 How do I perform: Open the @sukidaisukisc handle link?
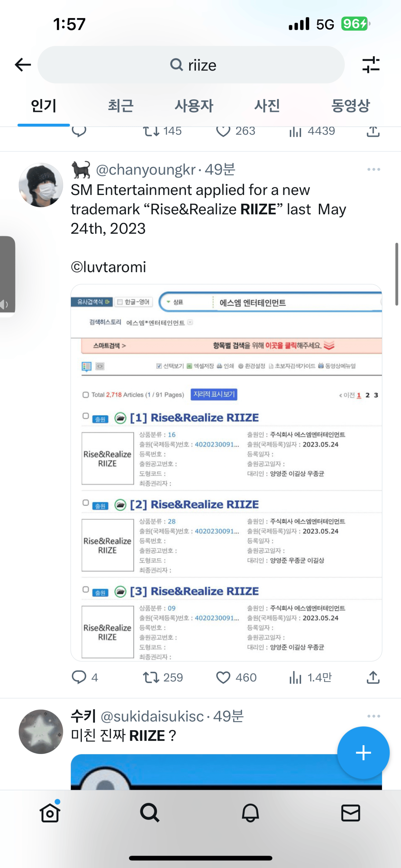[x=152, y=717]
